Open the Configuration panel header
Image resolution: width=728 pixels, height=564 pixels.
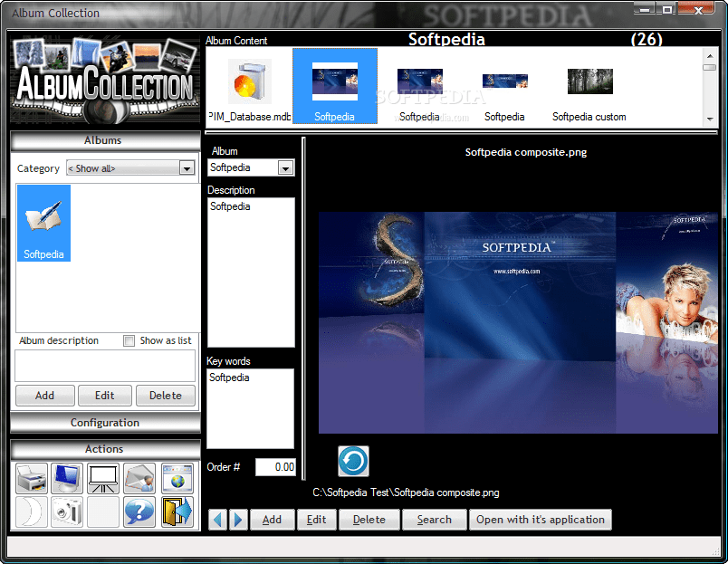105,423
